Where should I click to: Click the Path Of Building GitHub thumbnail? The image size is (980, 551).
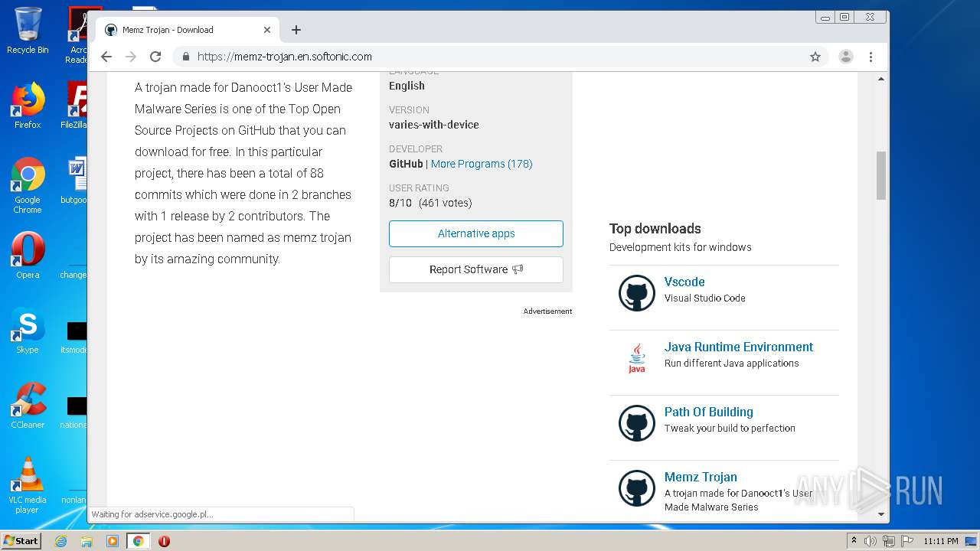point(637,423)
